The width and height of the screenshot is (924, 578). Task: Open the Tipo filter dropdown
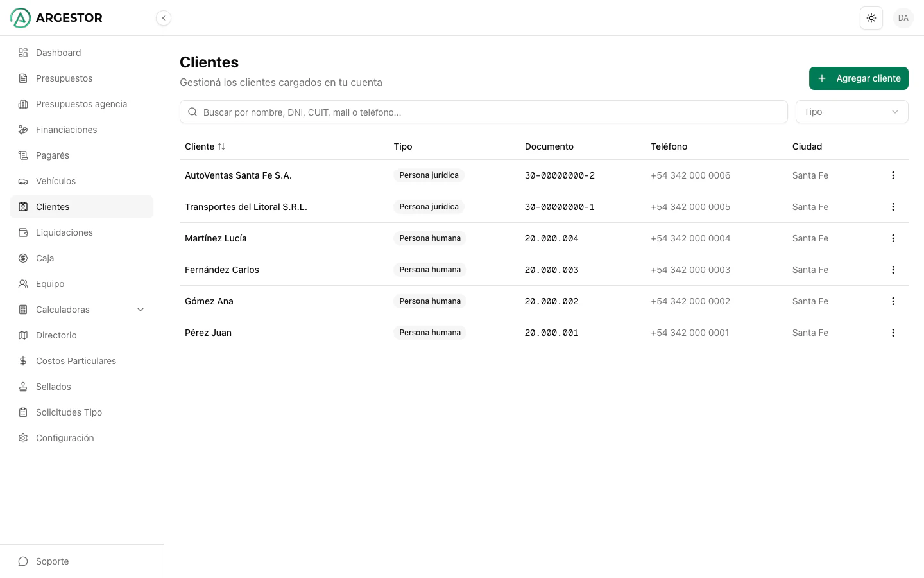pos(852,112)
